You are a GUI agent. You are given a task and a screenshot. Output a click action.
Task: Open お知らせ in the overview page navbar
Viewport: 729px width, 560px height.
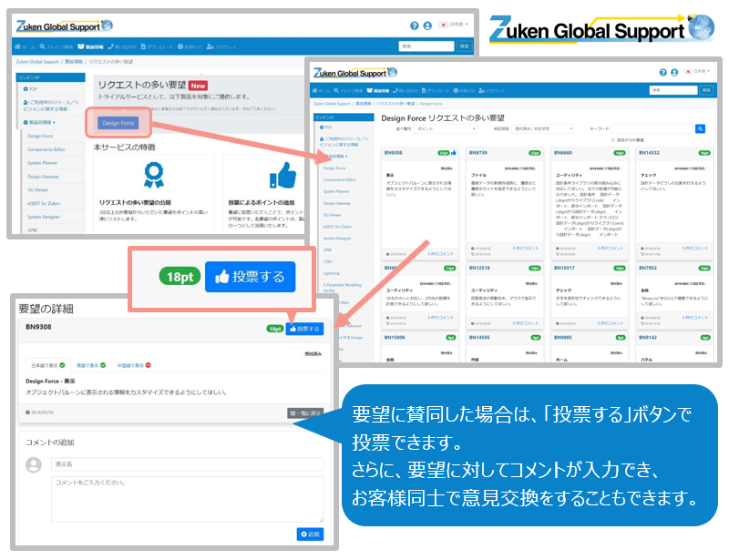pyautogui.click(x=190, y=47)
